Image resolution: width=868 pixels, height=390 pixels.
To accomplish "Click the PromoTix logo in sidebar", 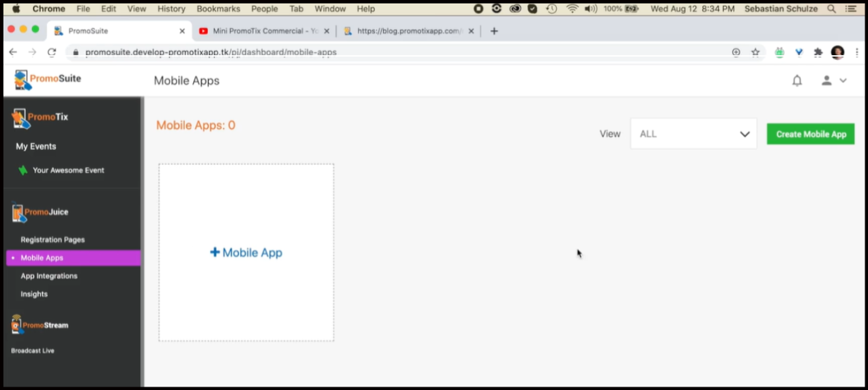I will point(40,118).
